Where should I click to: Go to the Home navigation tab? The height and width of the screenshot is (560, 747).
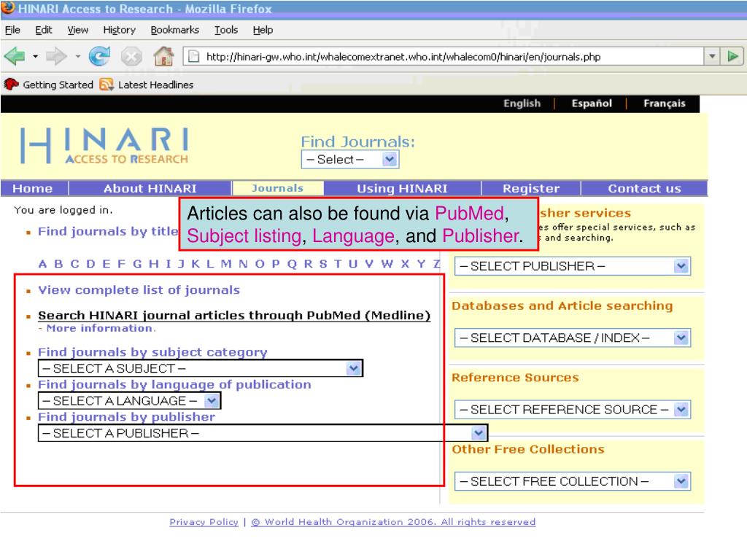pos(33,189)
